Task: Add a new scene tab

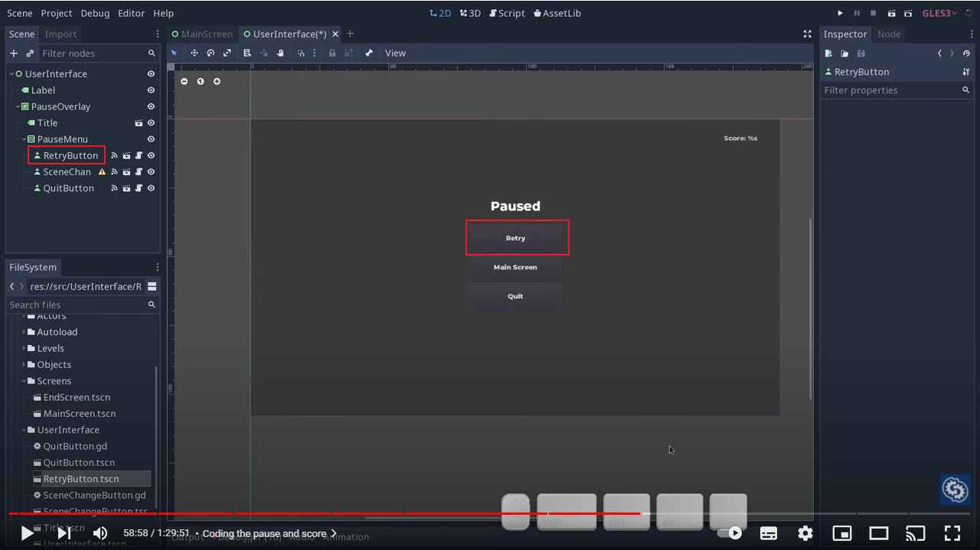Action: pyautogui.click(x=350, y=34)
